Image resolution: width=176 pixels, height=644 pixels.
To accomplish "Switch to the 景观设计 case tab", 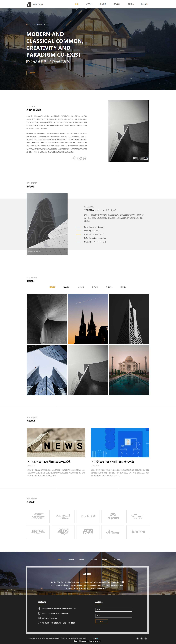I will coord(123,287).
